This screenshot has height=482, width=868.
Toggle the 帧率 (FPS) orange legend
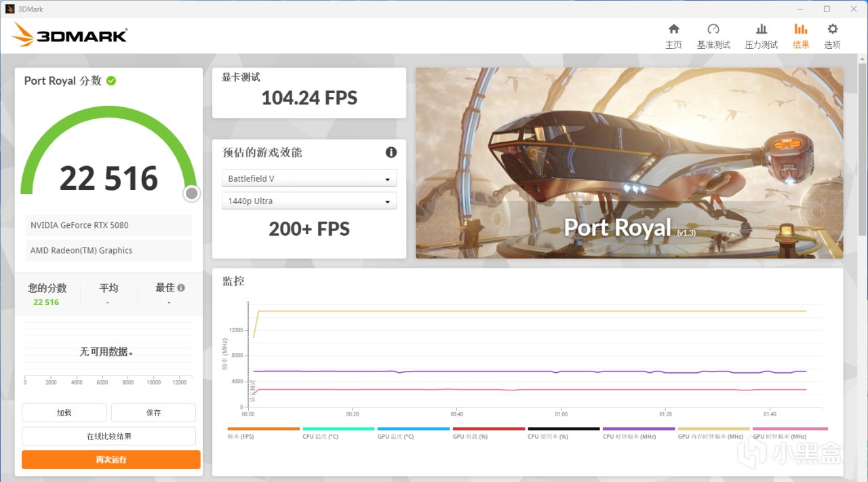[263, 433]
